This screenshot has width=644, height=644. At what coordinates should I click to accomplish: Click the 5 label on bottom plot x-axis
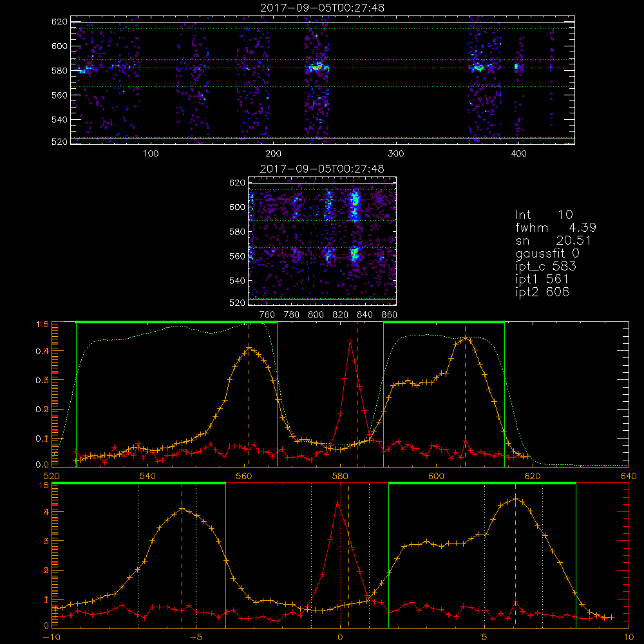(485, 638)
